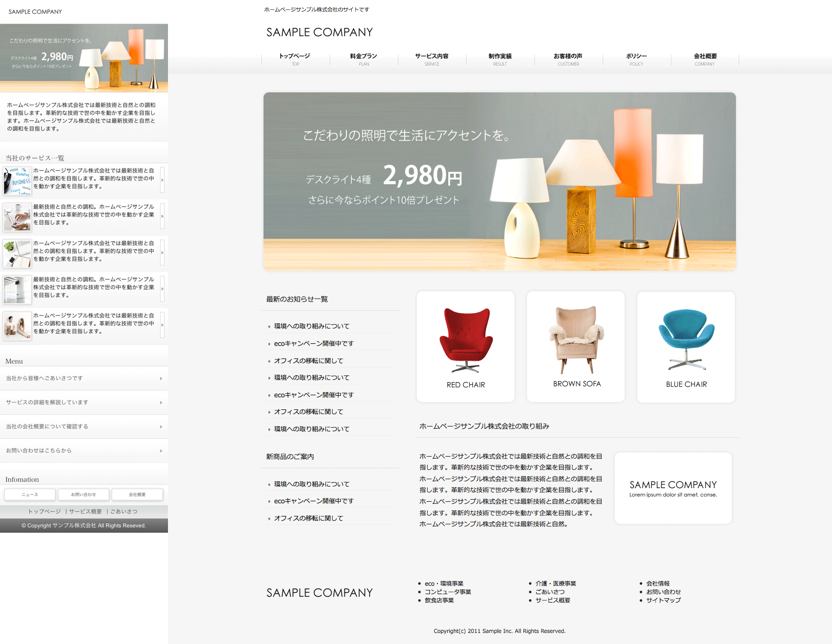
Task: Open the 料金プラン navigation tab
Action: point(364,59)
